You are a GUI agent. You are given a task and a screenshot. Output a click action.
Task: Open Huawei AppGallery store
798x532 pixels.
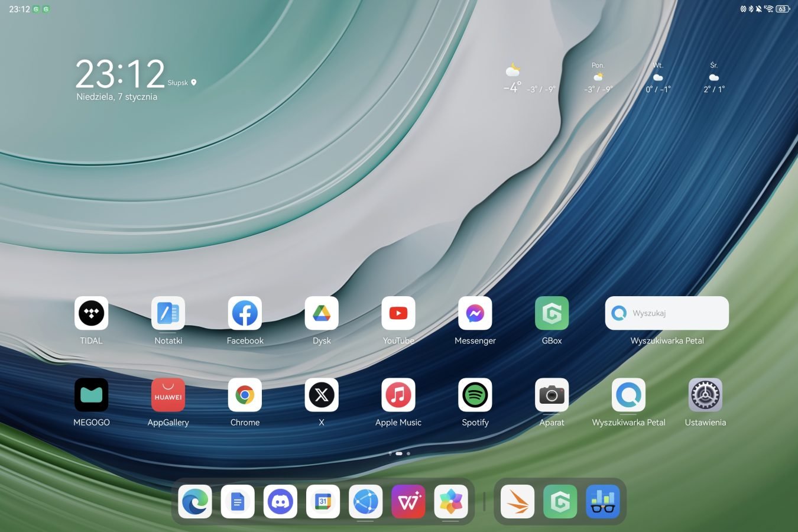168,395
